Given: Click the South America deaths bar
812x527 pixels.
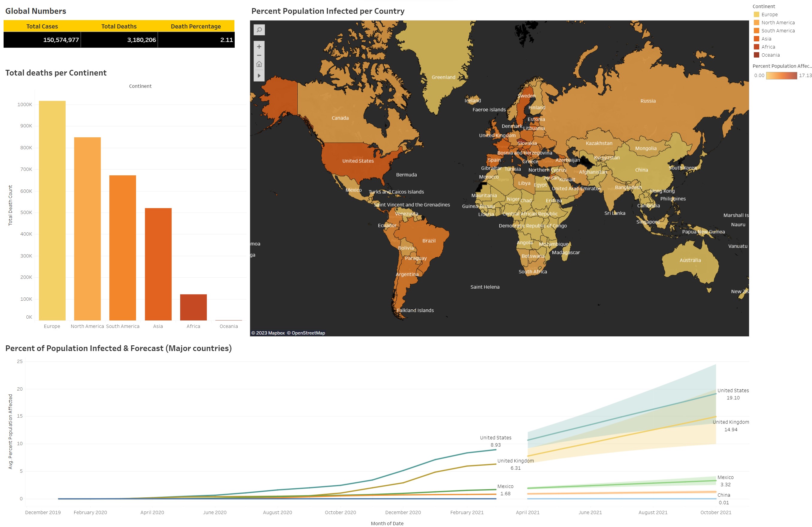Looking at the screenshot, I should pos(123,247).
